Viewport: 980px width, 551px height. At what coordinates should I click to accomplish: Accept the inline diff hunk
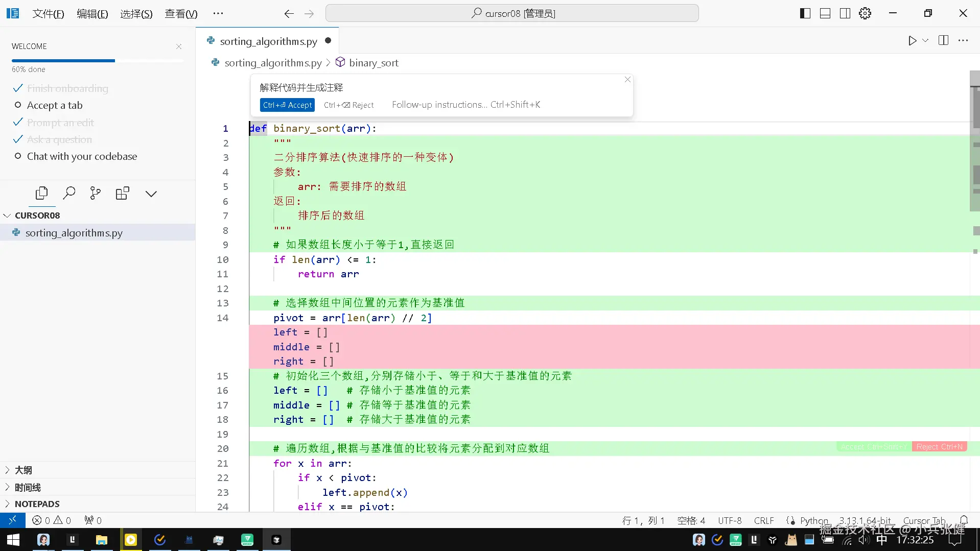click(874, 447)
